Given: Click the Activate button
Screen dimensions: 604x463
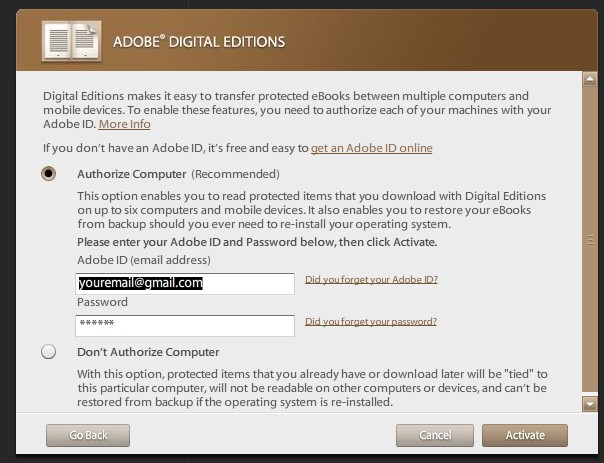Looking at the screenshot, I should coord(525,435).
